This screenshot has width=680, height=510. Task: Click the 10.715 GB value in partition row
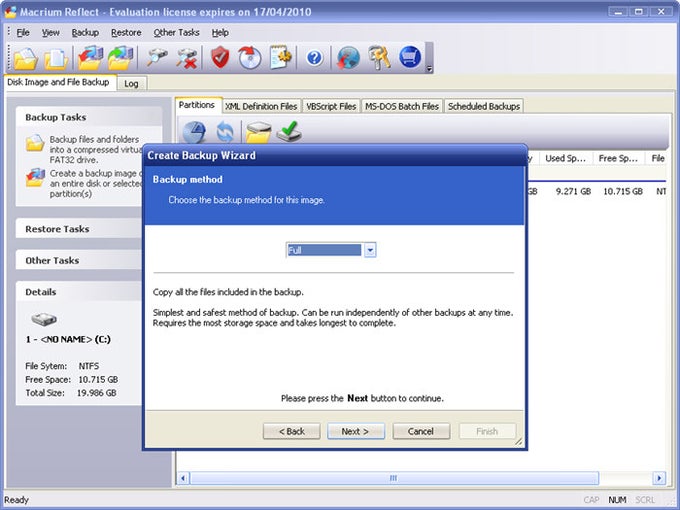coord(623,191)
